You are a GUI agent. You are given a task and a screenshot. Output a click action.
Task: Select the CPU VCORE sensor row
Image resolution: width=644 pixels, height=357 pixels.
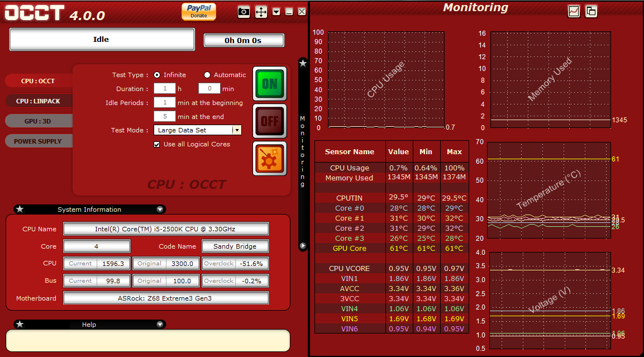coord(392,268)
